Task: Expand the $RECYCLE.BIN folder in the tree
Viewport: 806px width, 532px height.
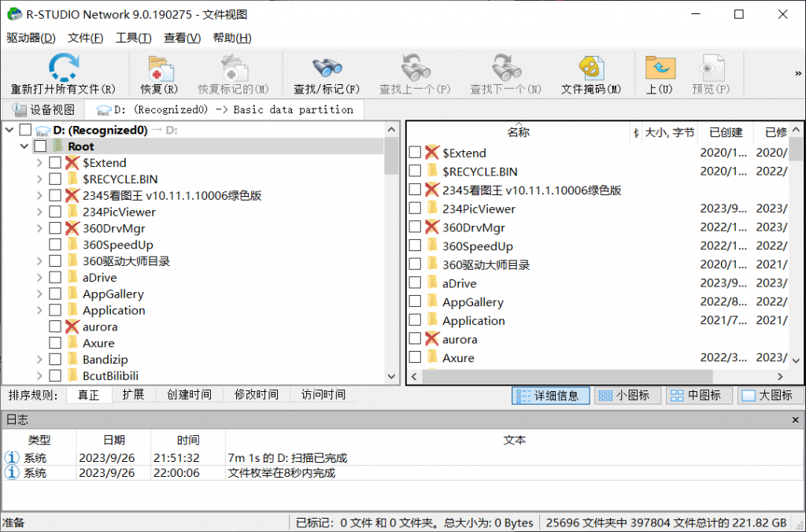Action: (x=39, y=179)
